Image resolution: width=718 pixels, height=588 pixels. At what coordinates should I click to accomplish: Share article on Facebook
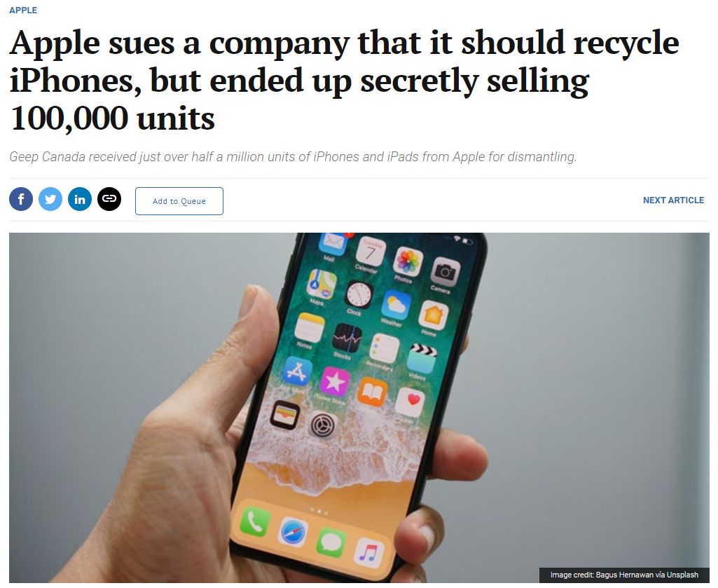click(x=21, y=199)
